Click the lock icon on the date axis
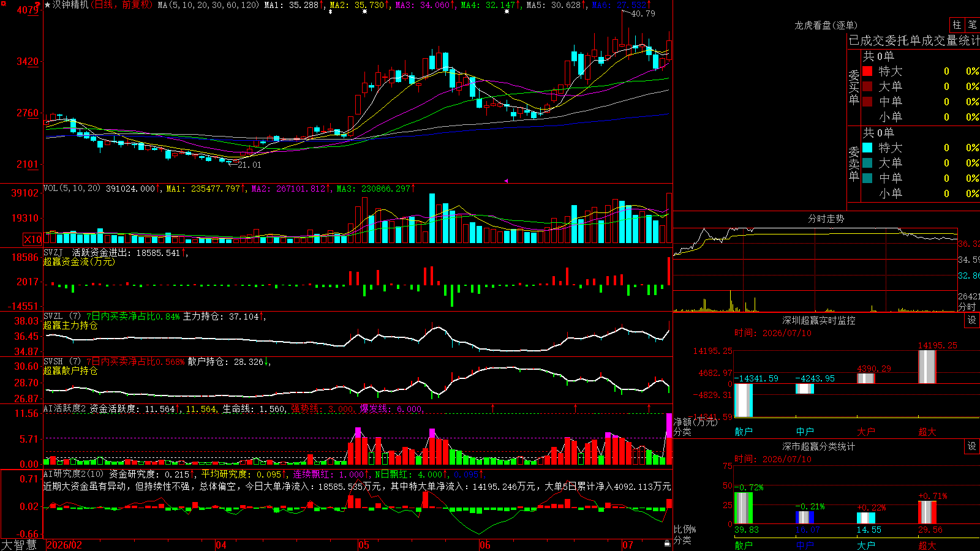The height and width of the screenshot is (551, 980). 667,544
